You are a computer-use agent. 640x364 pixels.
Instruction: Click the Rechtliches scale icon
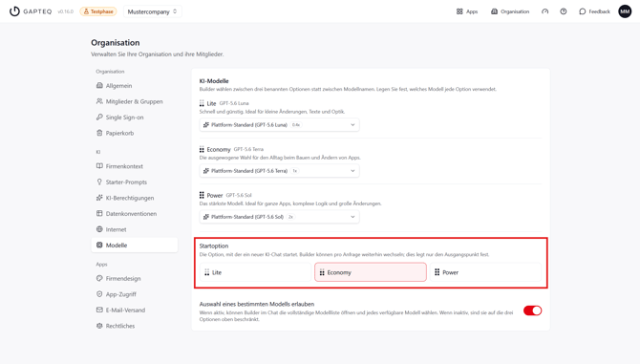99,326
